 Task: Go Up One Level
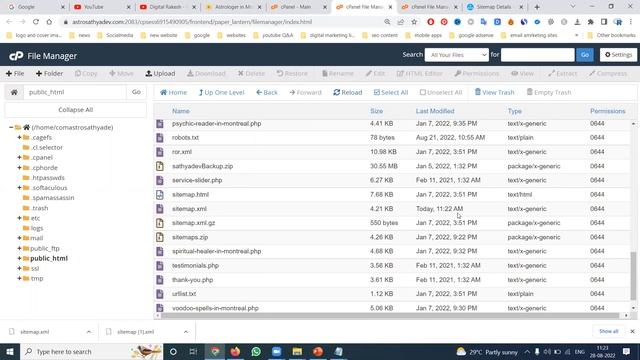(222, 93)
